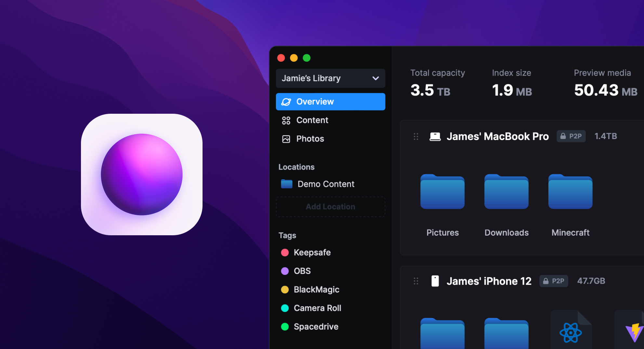Open the Pictures folder
This screenshot has width=644, height=349.
click(x=442, y=192)
